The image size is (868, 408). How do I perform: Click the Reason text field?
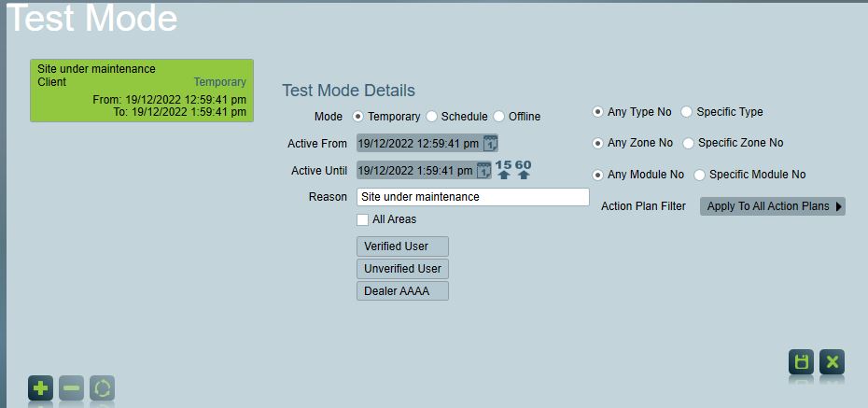pos(473,197)
